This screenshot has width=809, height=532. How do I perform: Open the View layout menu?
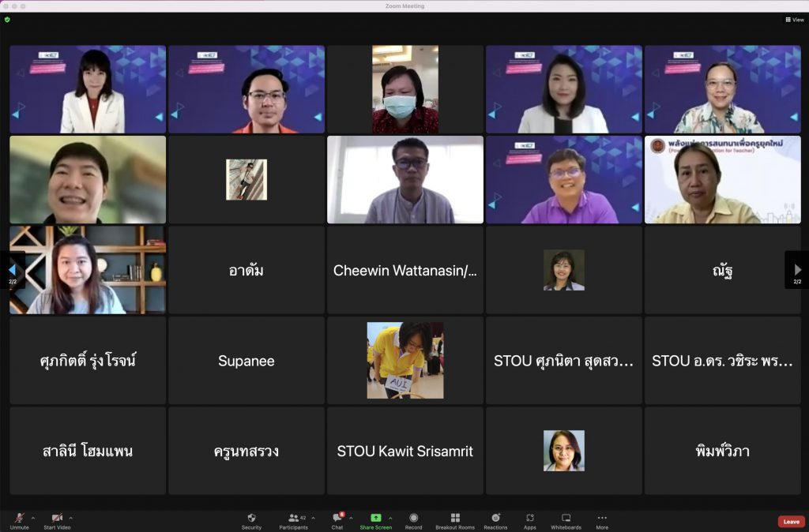coord(794,20)
